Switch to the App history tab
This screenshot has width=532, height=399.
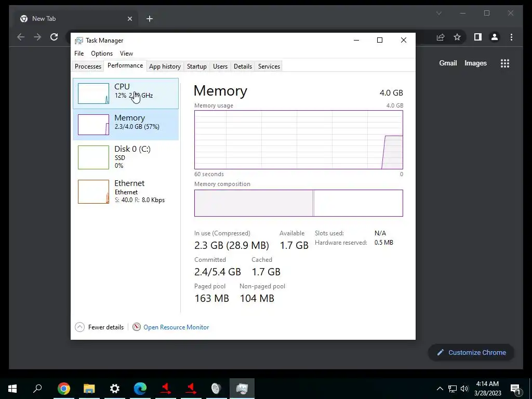click(165, 66)
